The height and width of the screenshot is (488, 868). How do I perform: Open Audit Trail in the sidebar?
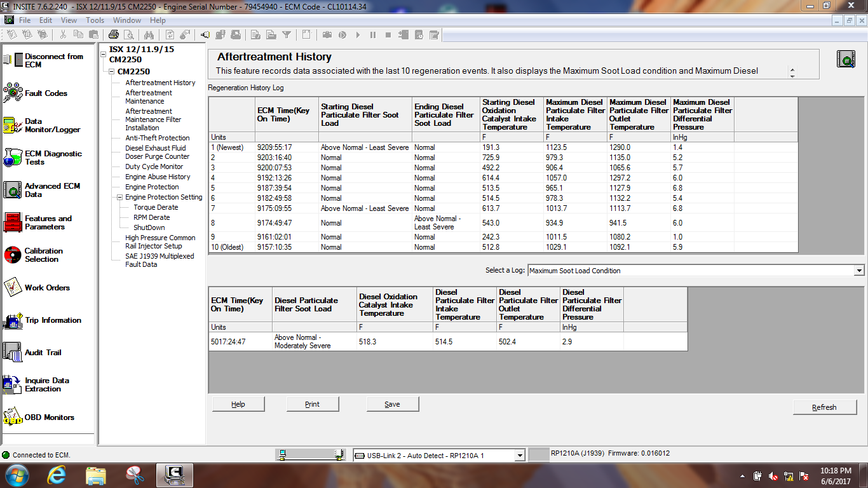click(x=32, y=352)
